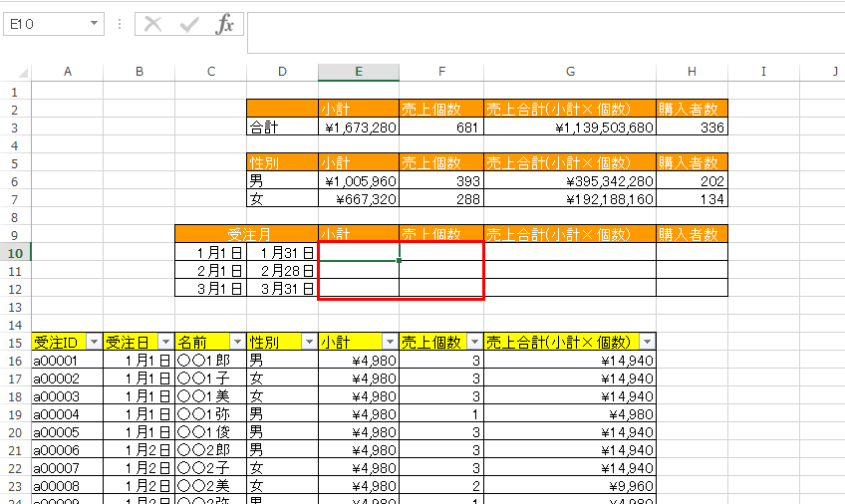Expand the 売上個数 filter arrow in row 15
Screen dimensions: 845x504
(474, 342)
